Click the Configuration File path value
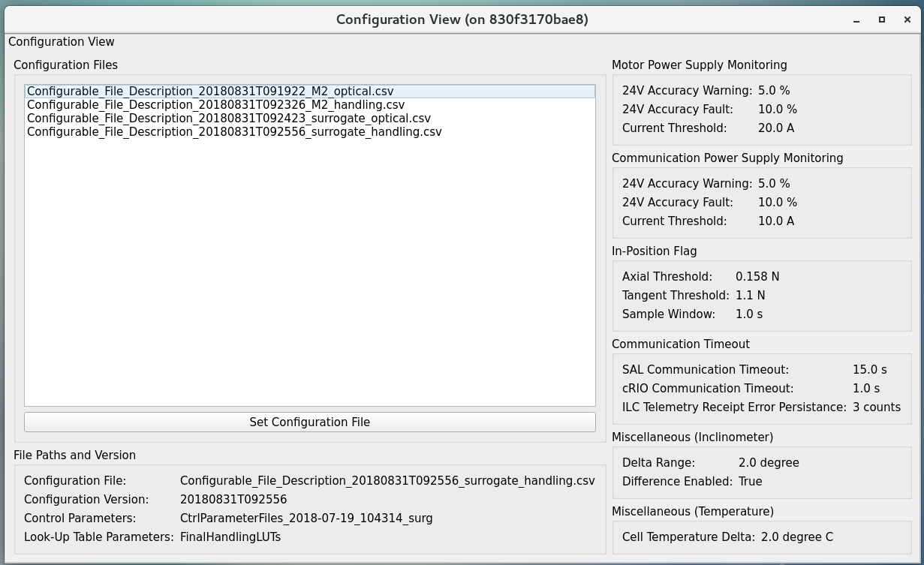Screen dimensions: 924x565 pyautogui.click(x=387, y=480)
